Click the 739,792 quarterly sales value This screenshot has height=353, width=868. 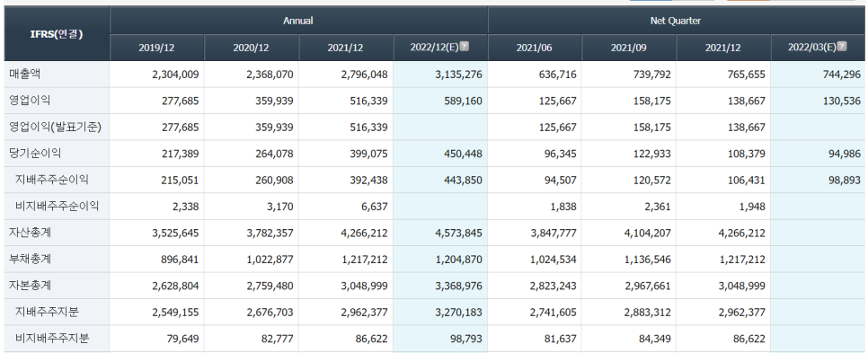point(651,75)
